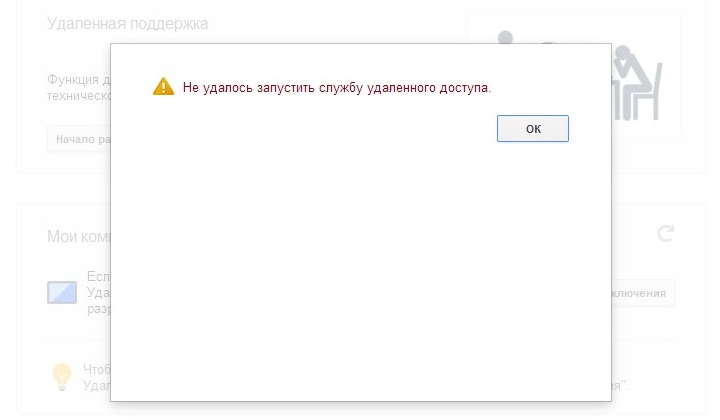Click the yellow lightbulb tip icon
This screenshot has height=420, width=720.
[x=62, y=376]
